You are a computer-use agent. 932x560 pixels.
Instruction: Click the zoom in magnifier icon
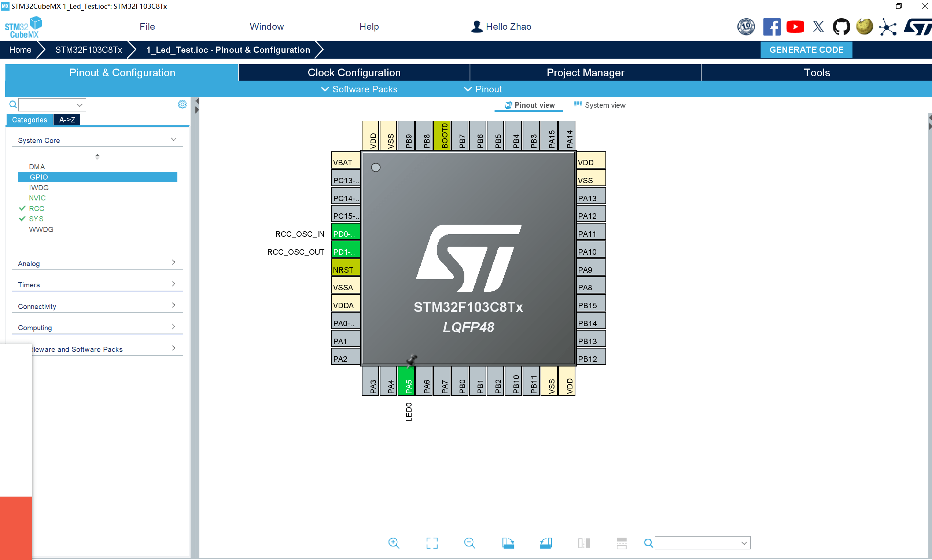(x=394, y=543)
